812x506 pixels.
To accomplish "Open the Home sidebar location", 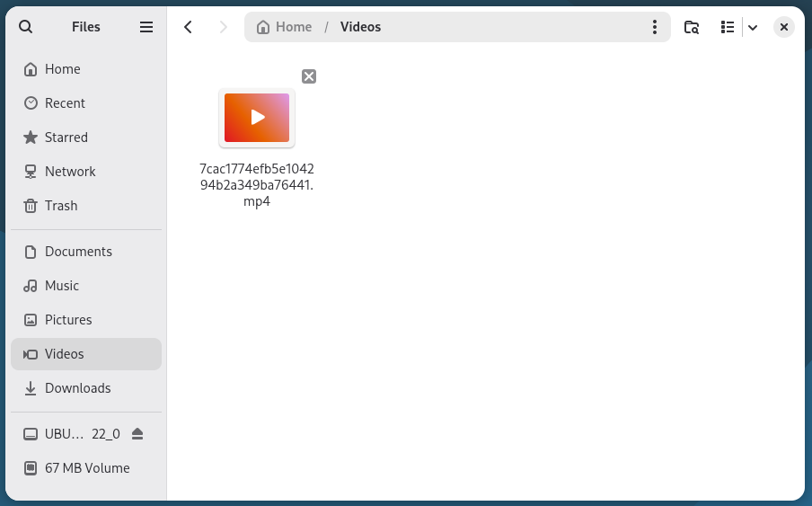I will pos(63,69).
